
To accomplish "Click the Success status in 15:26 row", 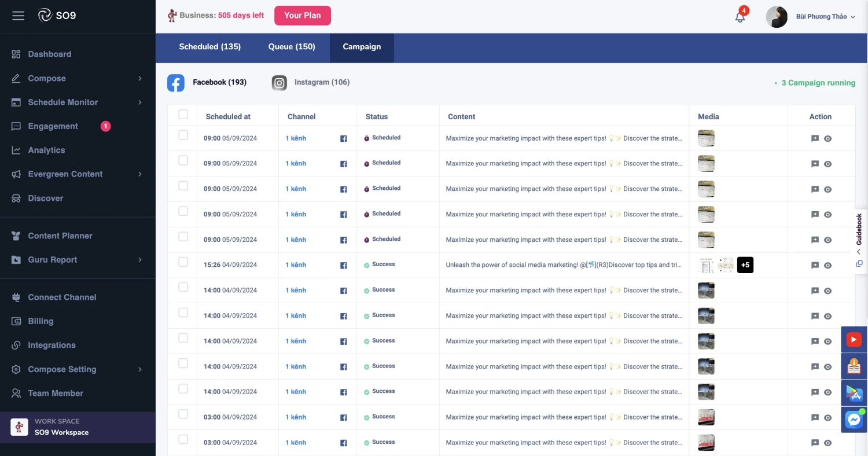I will 380,264.
